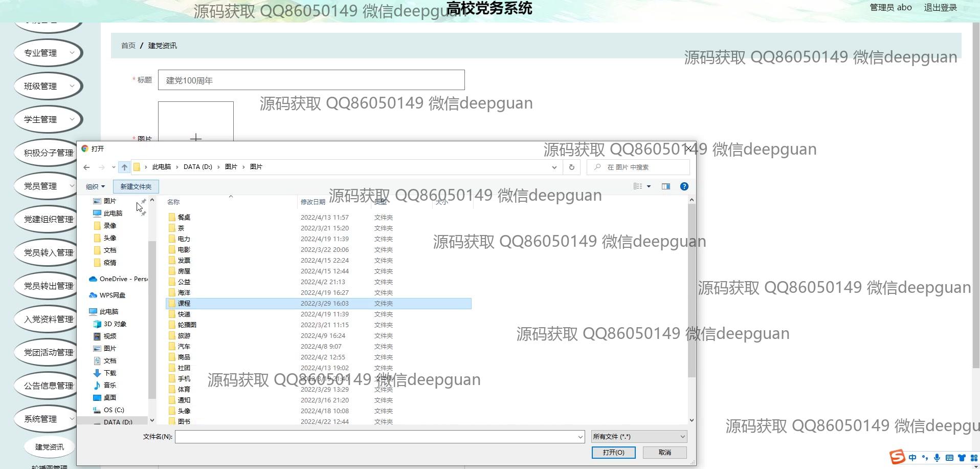The height and width of the screenshot is (469, 980).
Task: Go back in file dialog navigation
Action: pos(86,167)
